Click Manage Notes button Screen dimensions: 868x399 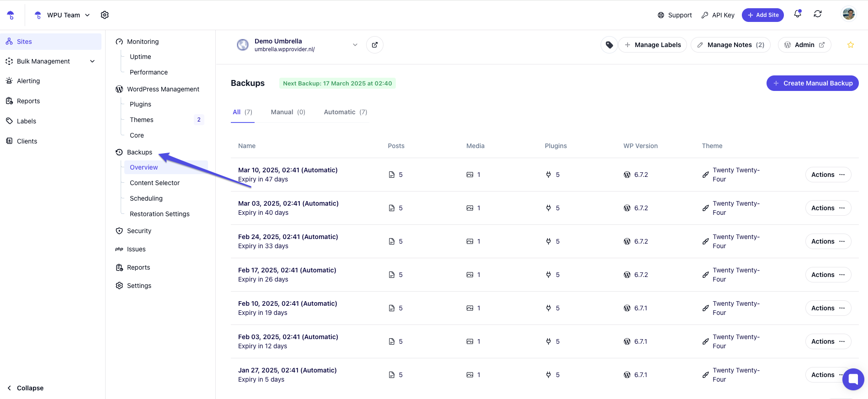click(730, 45)
